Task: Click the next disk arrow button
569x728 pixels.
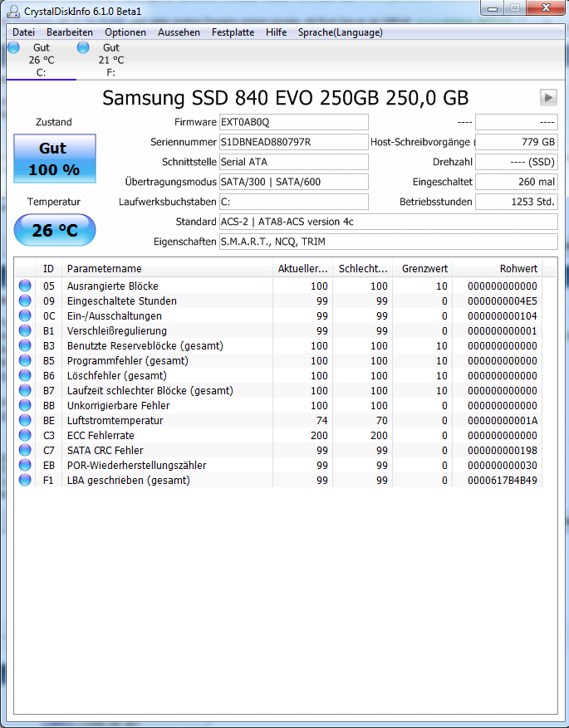Action: tap(548, 97)
